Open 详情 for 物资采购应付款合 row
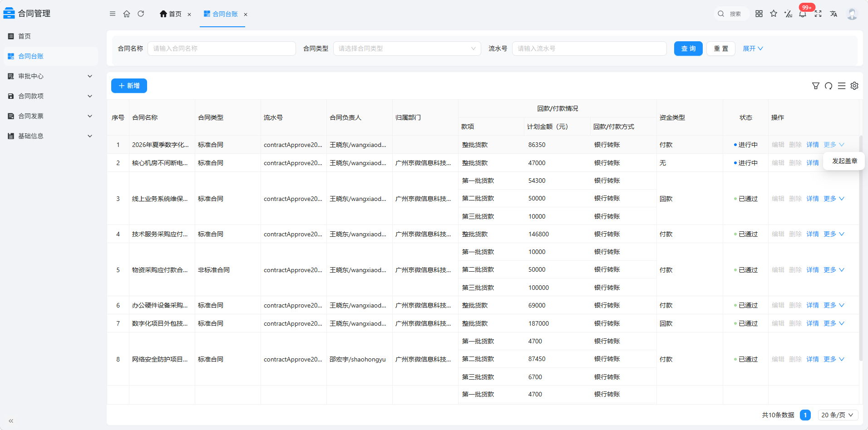Viewport: 868px width, 430px height. tap(813, 270)
